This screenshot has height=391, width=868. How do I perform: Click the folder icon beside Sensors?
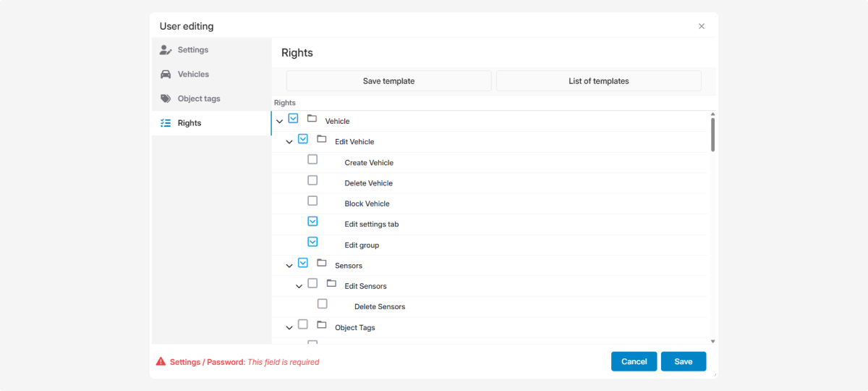tap(322, 263)
